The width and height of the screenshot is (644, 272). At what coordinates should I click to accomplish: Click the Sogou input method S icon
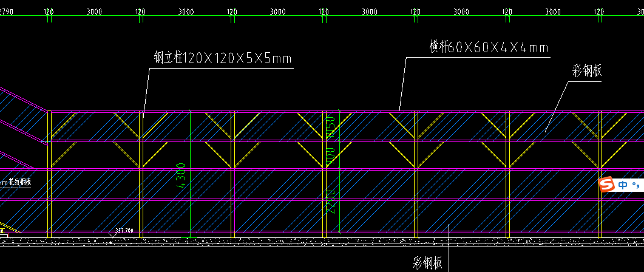click(606, 185)
